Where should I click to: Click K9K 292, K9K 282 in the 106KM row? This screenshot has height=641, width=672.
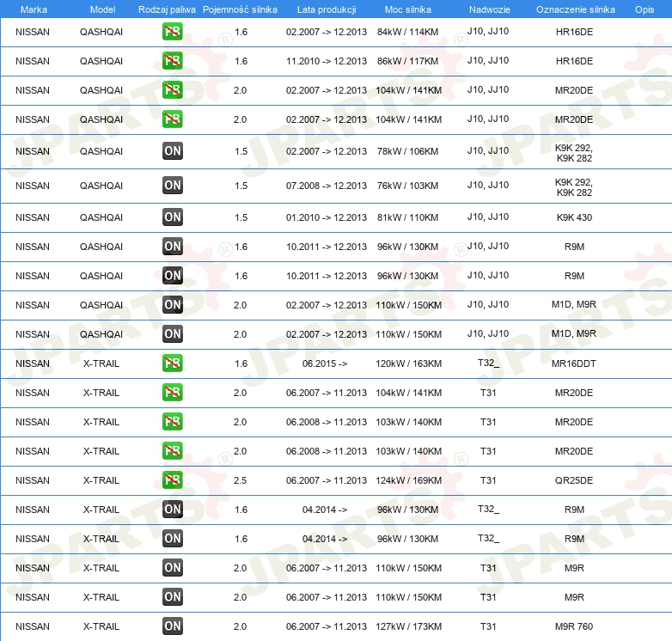(574, 153)
